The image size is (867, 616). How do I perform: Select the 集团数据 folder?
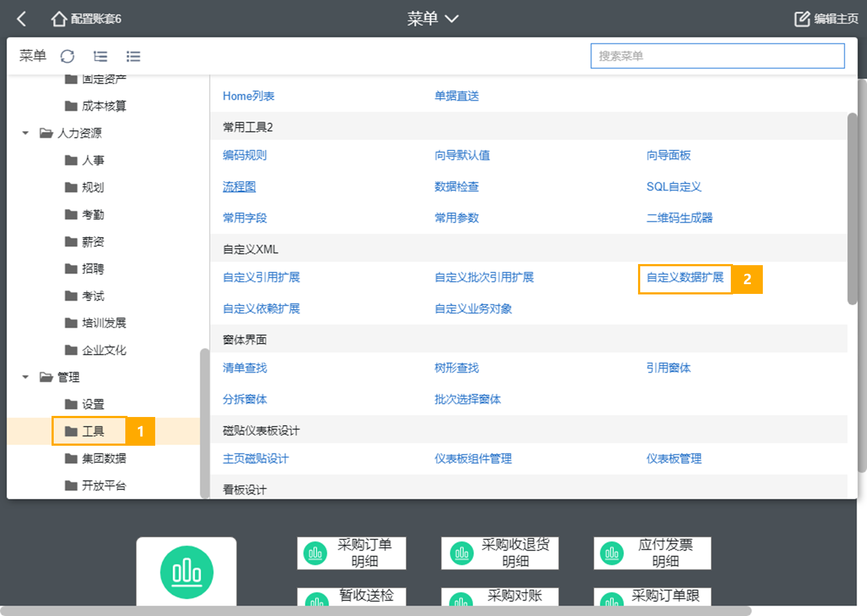pos(95,458)
